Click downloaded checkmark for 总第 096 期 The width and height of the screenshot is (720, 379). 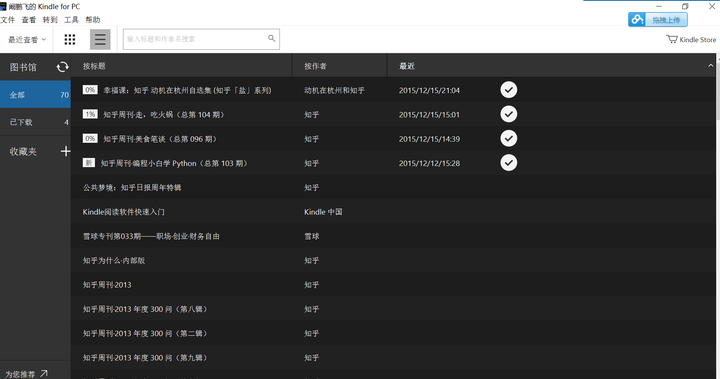tap(508, 138)
